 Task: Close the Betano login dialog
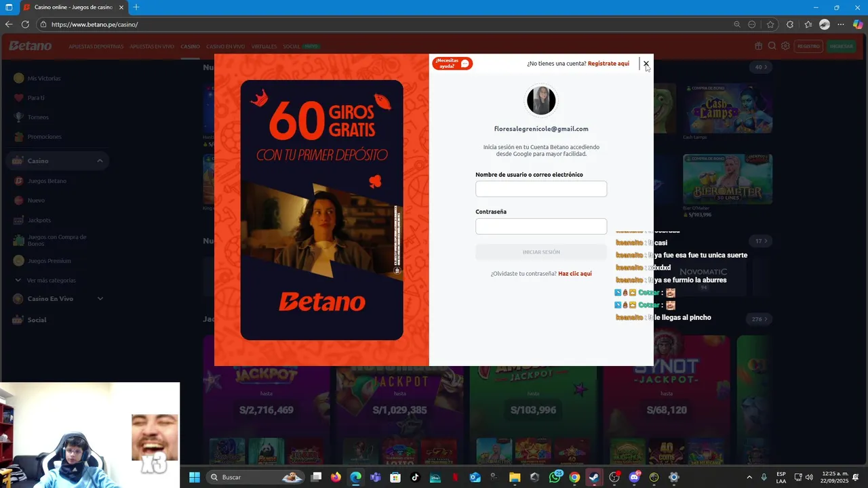click(646, 64)
